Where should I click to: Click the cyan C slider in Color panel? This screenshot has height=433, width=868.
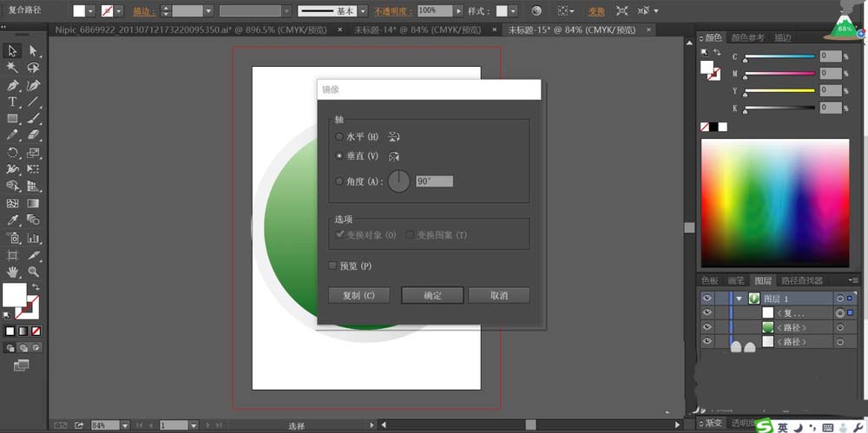779,56
